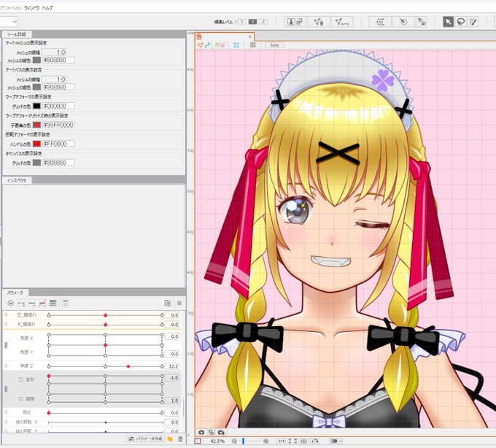Screen dimensions: 496x448
Task: Take a snapshot with the camera icon
Action: pos(201,432)
